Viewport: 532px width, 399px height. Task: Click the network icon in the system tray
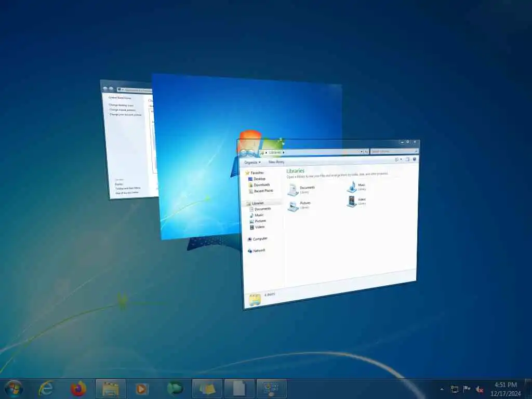[454, 389]
